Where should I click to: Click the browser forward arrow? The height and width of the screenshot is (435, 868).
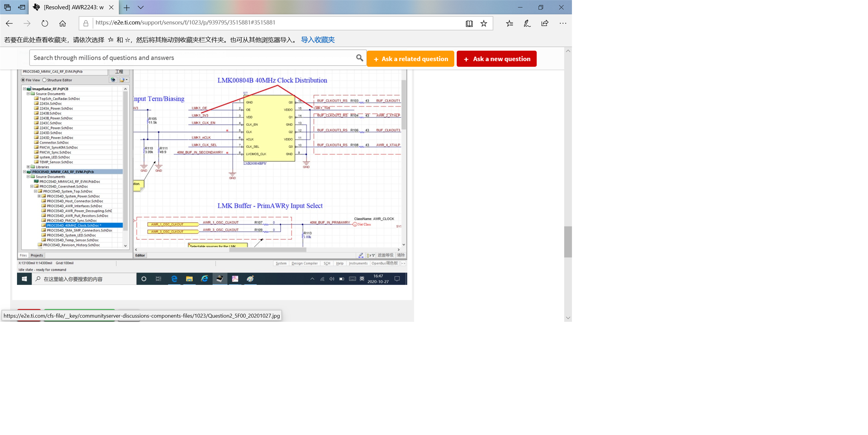(27, 23)
